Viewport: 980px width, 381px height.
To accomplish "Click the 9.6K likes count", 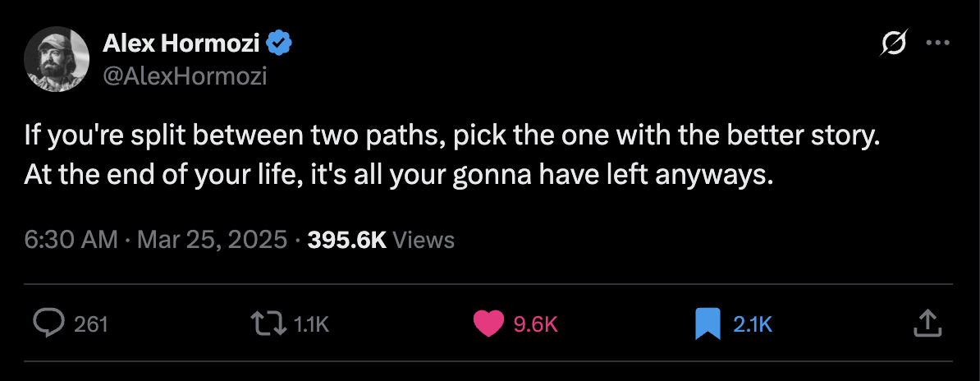I will pyautogui.click(x=535, y=324).
